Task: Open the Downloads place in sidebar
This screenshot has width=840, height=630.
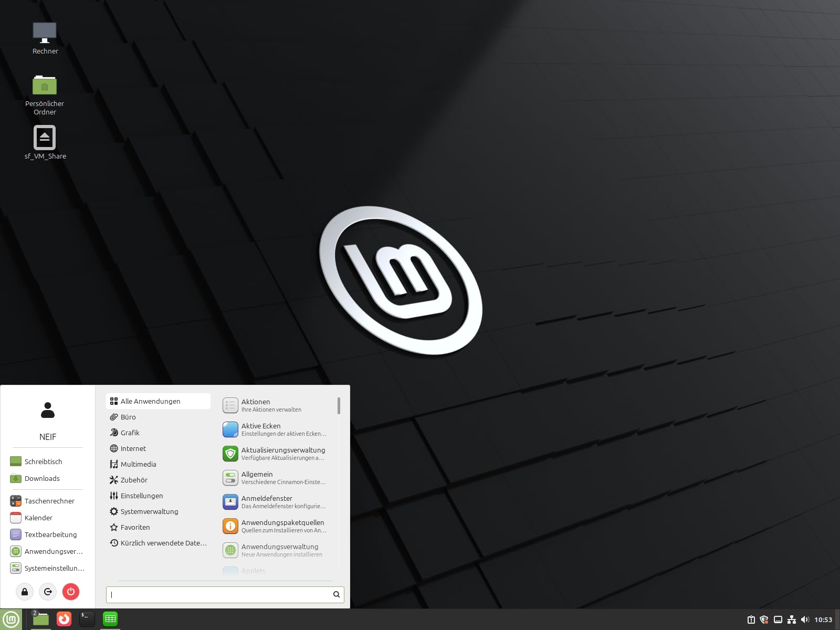Action: tap(47, 478)
